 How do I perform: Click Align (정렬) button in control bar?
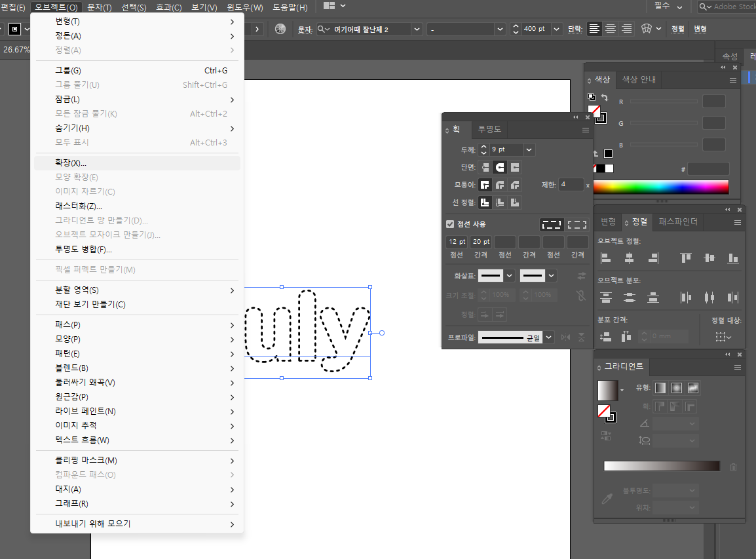[678, 29]
